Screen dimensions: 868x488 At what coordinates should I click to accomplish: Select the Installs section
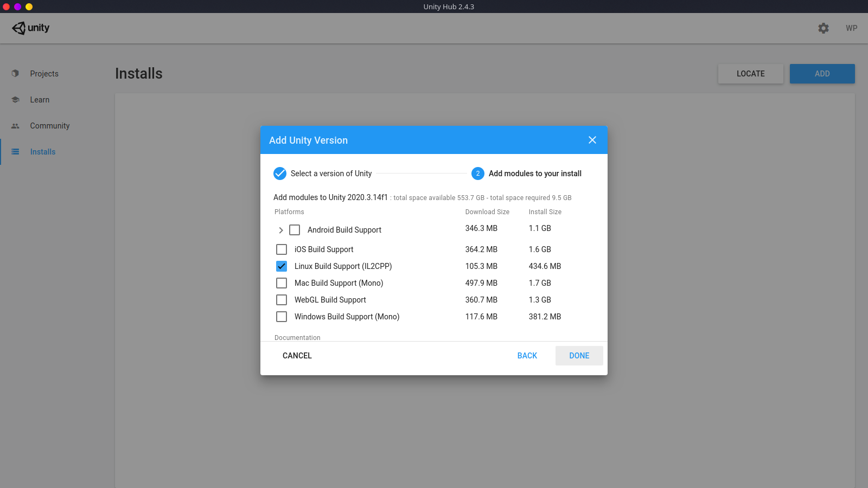click(x=43, y=152)
